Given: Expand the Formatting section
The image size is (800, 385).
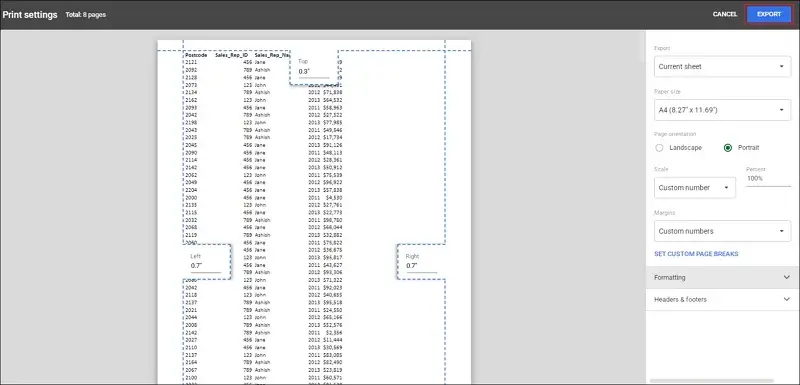Looking at the screenshot, I should (x=722, y=277).
